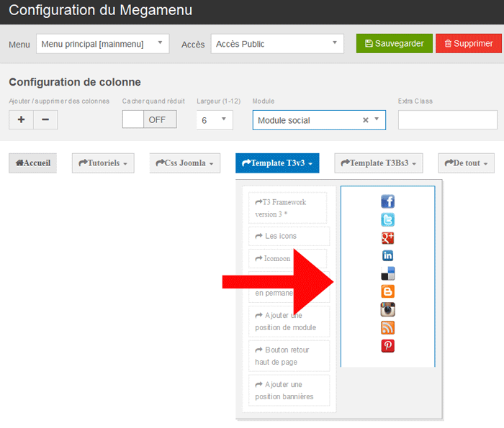Click the Google Plus icon

387,238
